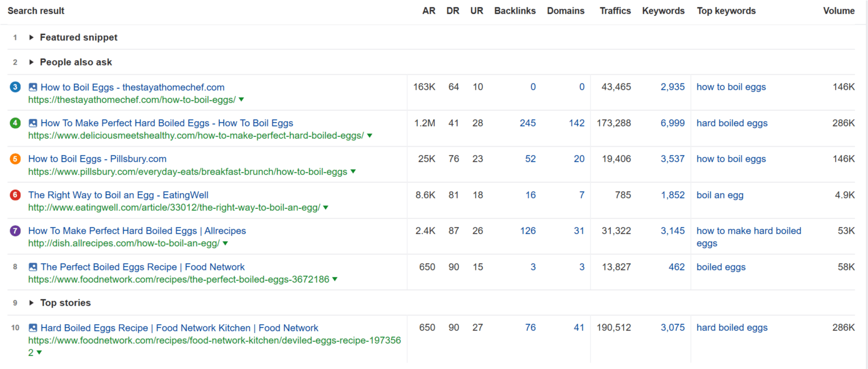
Task: Click keywords count 3,145
Action: [672, 231]
